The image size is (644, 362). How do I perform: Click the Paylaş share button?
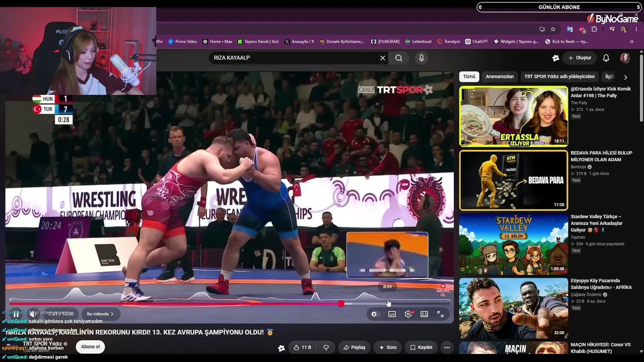click(x=354, y=347)
